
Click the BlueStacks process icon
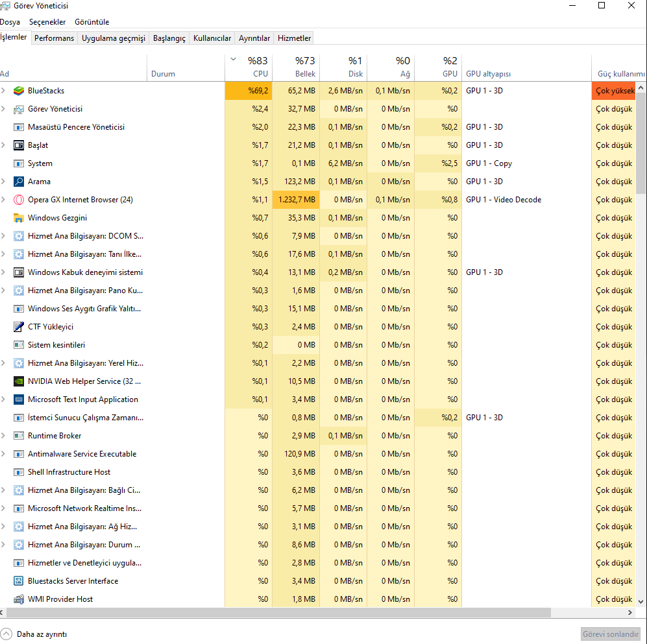coord(19,91)
